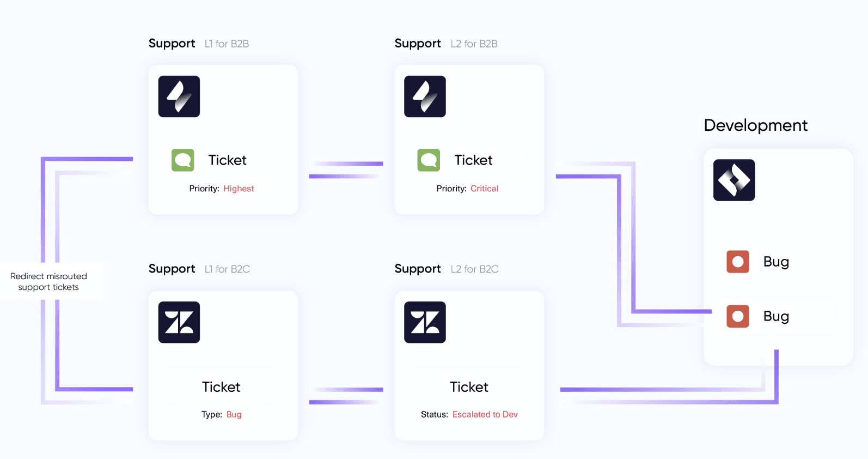Click the Jira Software icon in Development card
The image size is (868, 459).
[734, 180]
